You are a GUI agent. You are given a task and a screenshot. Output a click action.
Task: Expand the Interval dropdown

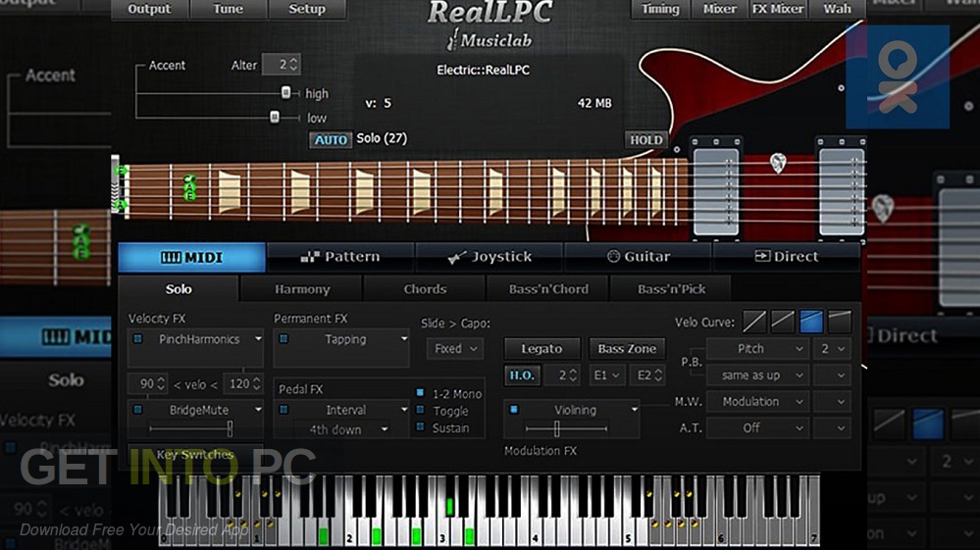point(404,410)
